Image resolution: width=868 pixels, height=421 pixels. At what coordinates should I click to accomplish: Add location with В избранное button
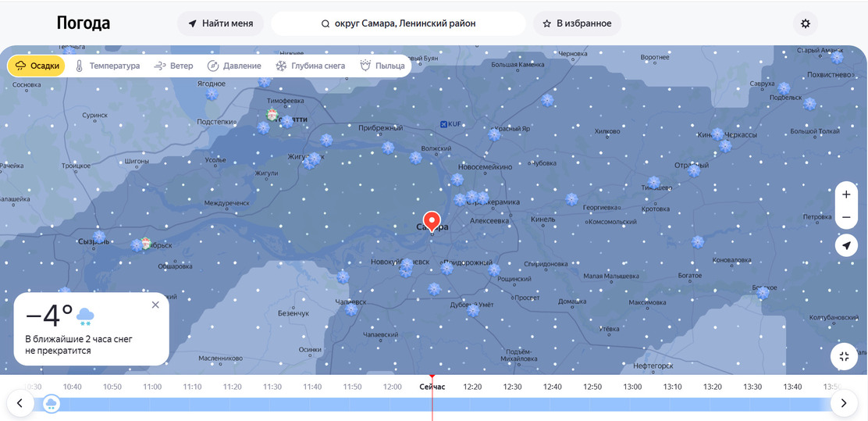577,23
